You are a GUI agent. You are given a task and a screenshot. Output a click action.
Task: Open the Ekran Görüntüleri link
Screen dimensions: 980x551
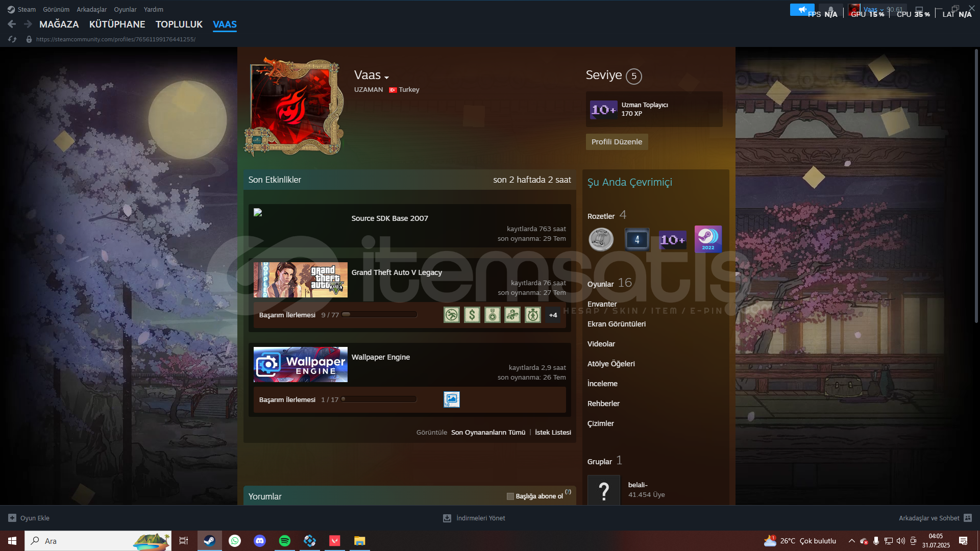[617, 324]
